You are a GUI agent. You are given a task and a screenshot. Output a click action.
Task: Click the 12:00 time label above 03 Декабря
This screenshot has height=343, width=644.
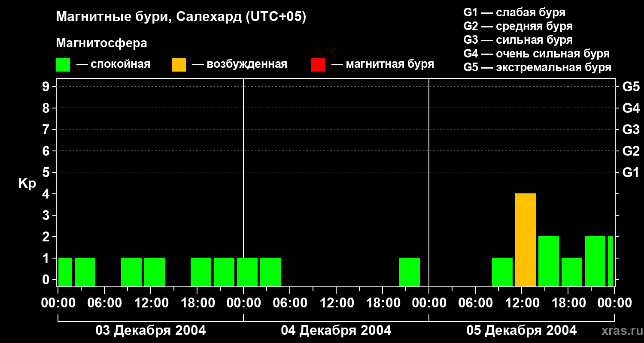pyautogui.click(x=151, y=303)
